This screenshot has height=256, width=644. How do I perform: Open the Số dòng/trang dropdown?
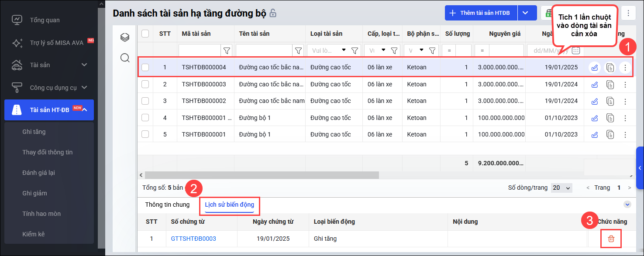point(561,188)
